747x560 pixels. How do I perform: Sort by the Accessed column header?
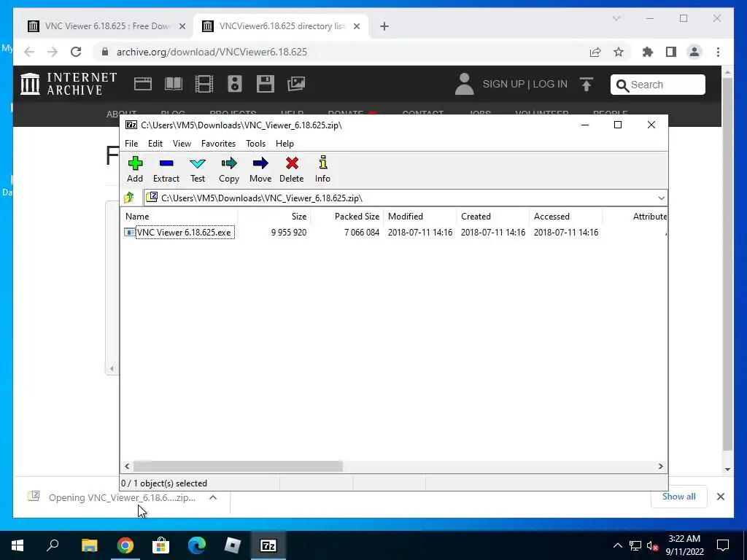[x=565, y=216]
